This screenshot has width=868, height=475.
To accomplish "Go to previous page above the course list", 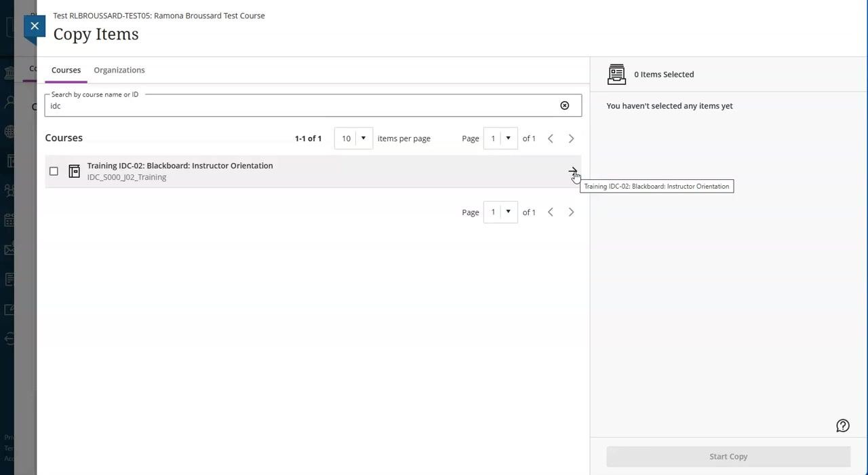I will pyautogui.click(x=551, y=138).
